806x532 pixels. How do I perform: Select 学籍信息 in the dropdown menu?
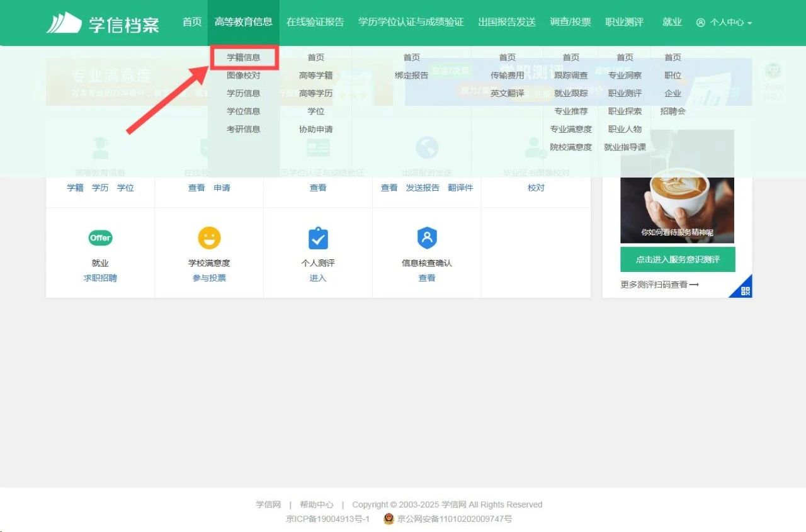click(244, 57)
